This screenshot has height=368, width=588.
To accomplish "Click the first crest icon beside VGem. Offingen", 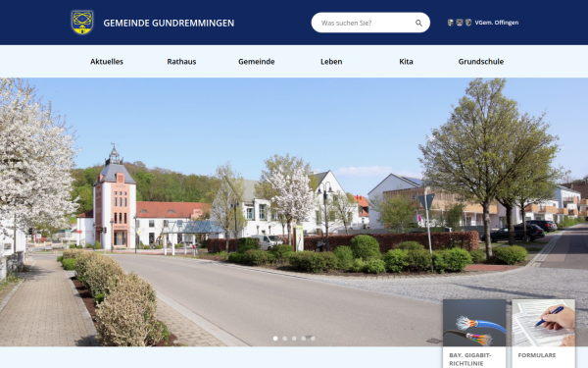I will coord(451,23).
